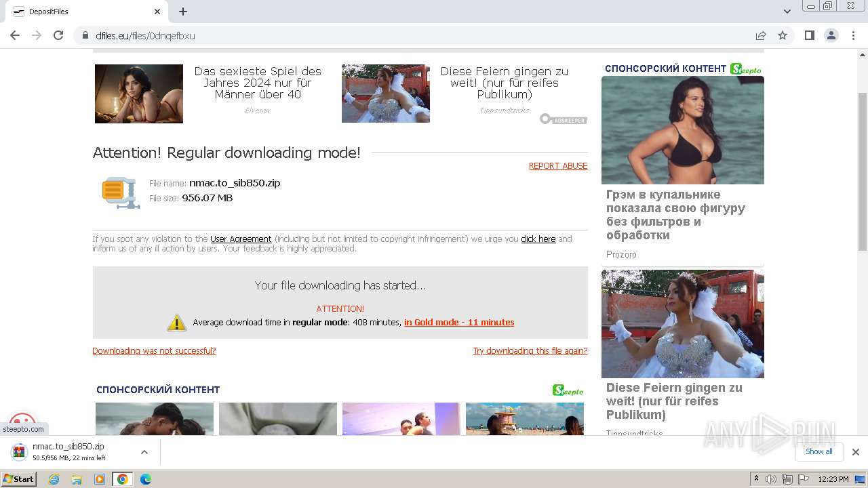
Task: Open first bottom sponsored thumbnail
Action: [155, 419]
